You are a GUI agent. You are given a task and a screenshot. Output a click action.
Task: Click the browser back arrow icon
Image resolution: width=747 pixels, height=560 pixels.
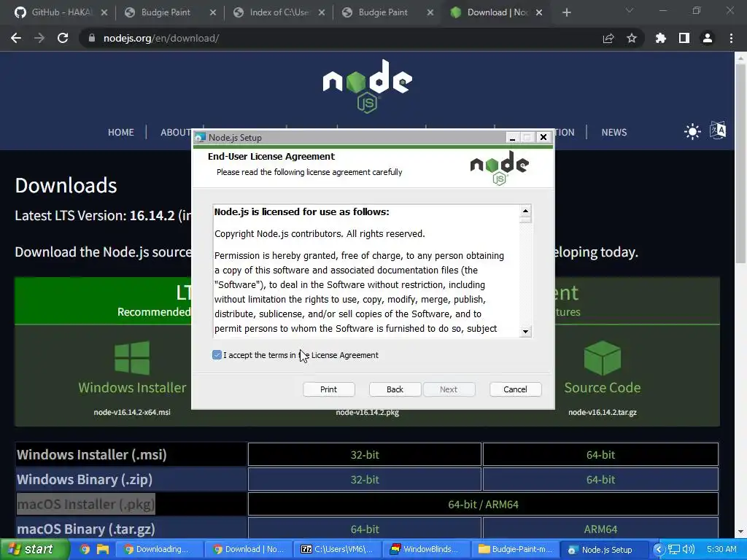[x=16, y=38]
